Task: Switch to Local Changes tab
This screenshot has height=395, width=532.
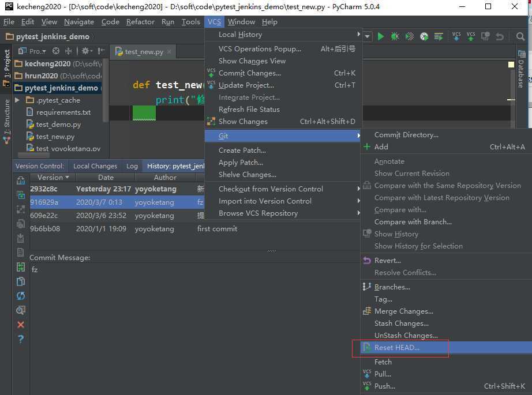Action: click(95, 166)
